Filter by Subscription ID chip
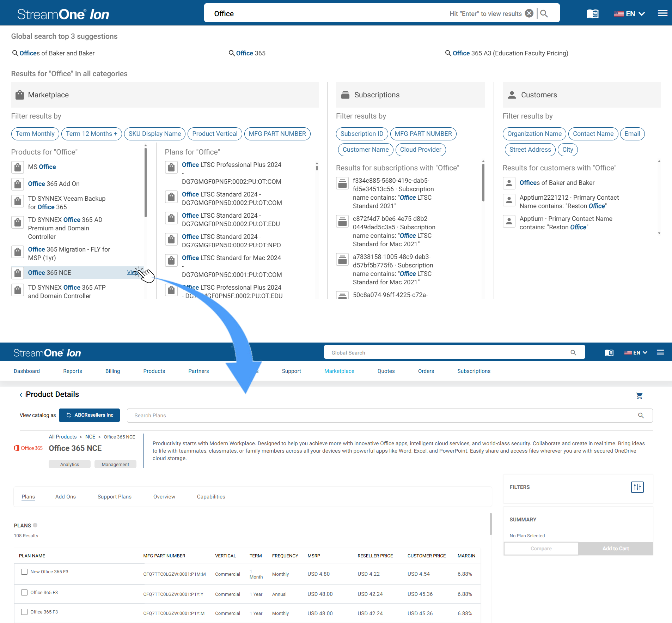672x623 pixels. coord(362,134)
